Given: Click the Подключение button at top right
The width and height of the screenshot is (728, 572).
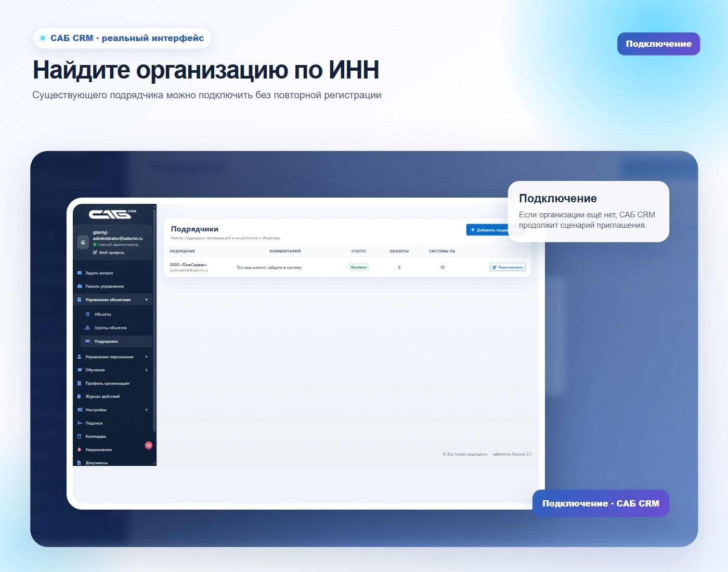Looking at the screenshot, I should click(658, 44).
